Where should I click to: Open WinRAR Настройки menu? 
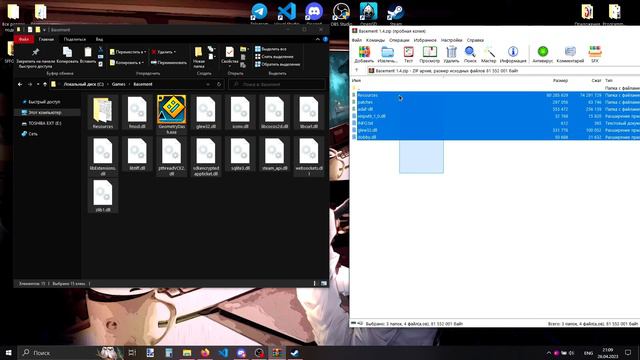tap(451, 40)
